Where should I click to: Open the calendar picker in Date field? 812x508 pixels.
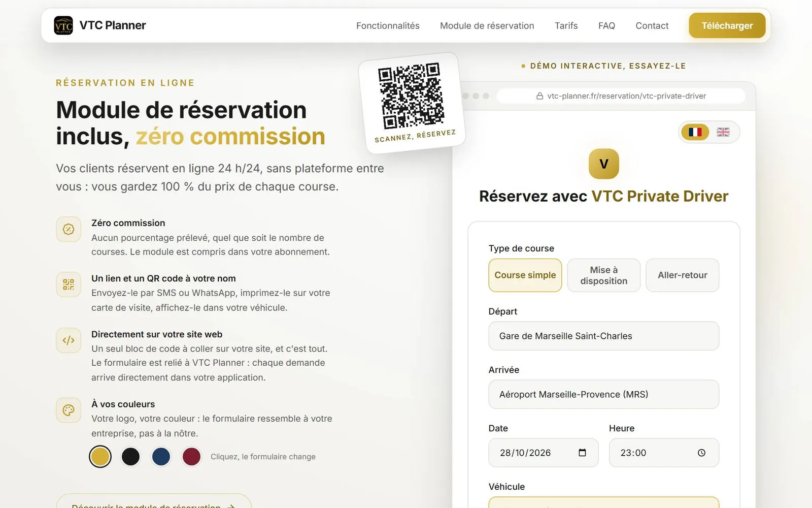[x=582, y=453]
